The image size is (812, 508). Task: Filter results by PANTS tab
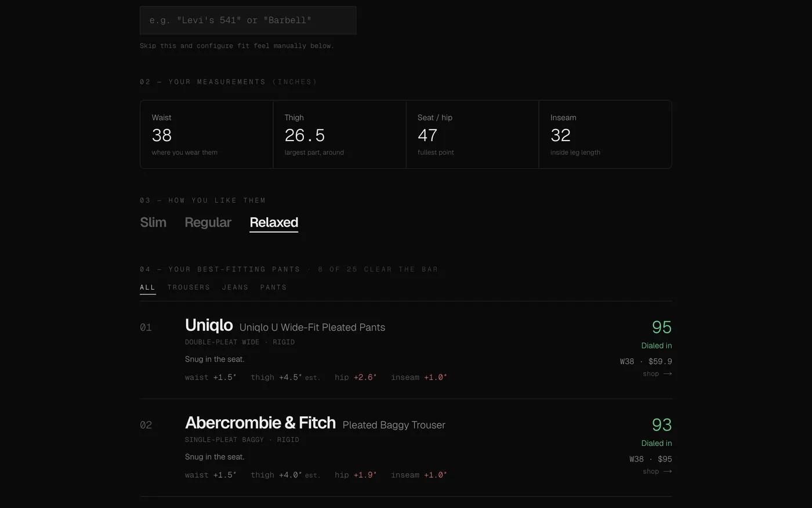click(273, 287)
